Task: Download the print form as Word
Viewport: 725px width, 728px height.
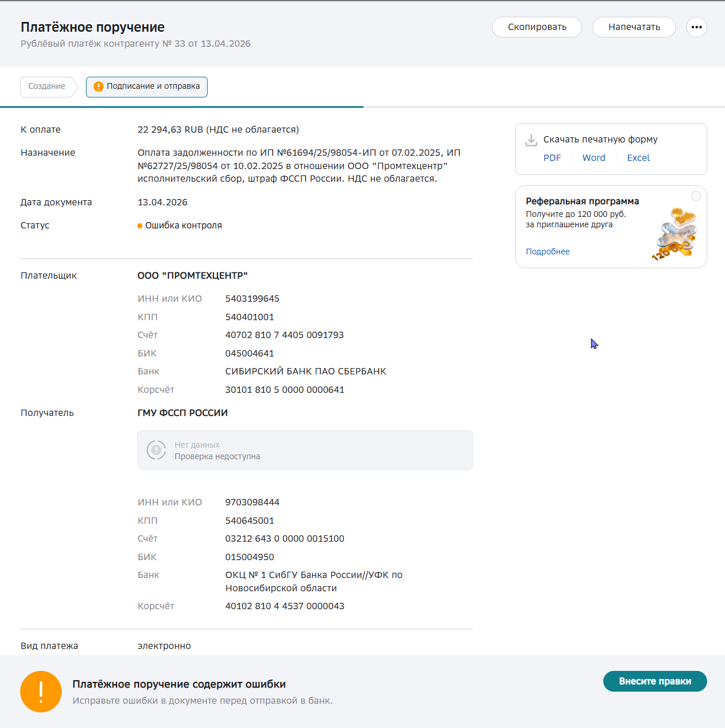Action: pyautogui.click(x=593, y=158)
